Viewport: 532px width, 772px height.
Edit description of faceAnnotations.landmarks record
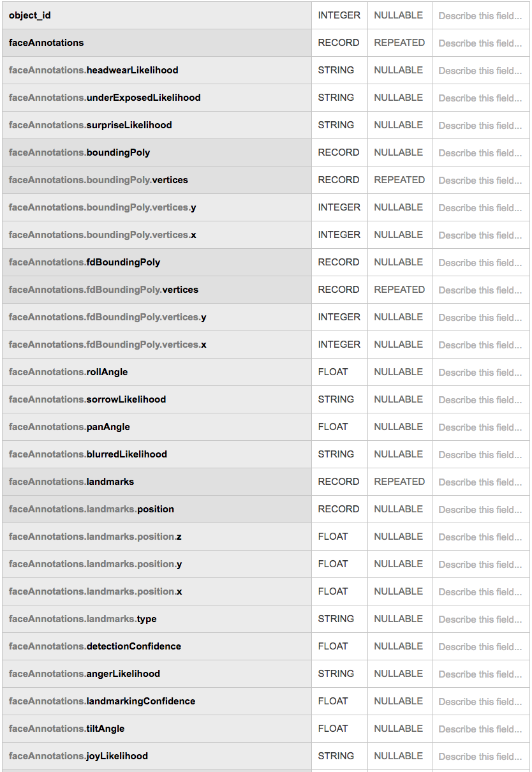(x=480, y=482)
